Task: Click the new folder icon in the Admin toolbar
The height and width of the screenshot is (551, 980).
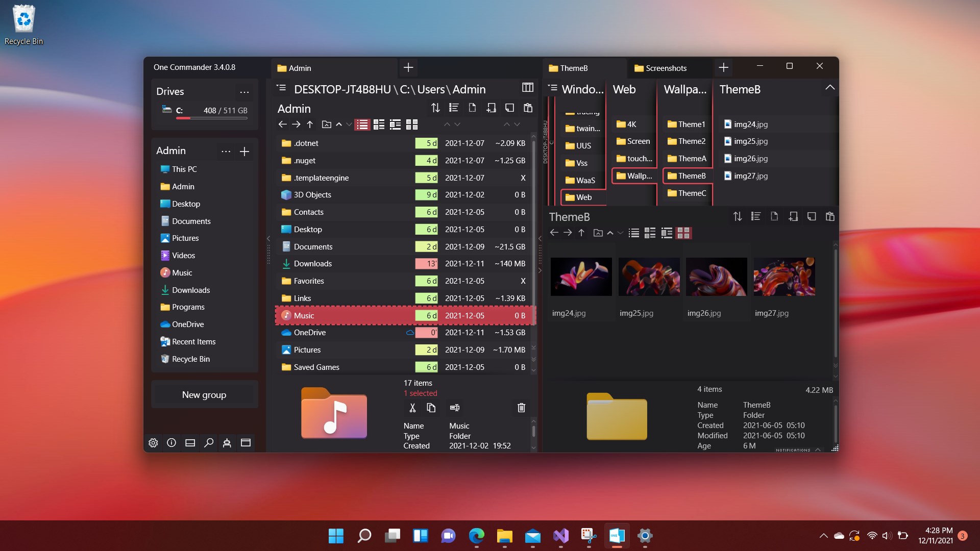Action: click(x=491, y=108)
